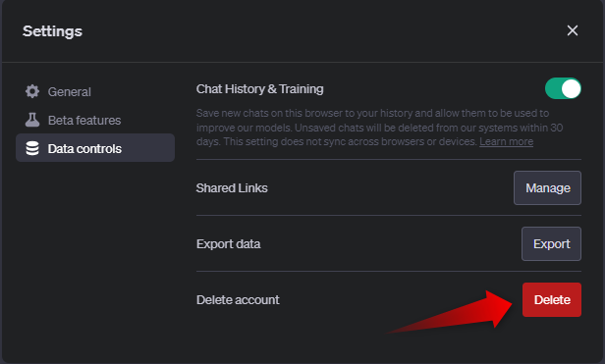
Task: Click the Export data button
Action: 551,243
